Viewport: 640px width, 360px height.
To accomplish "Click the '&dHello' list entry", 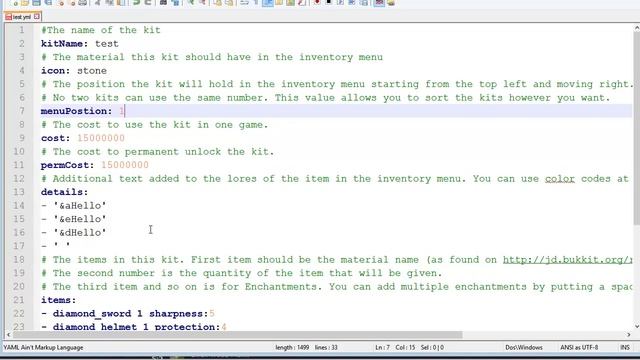I will click(80, 232).
